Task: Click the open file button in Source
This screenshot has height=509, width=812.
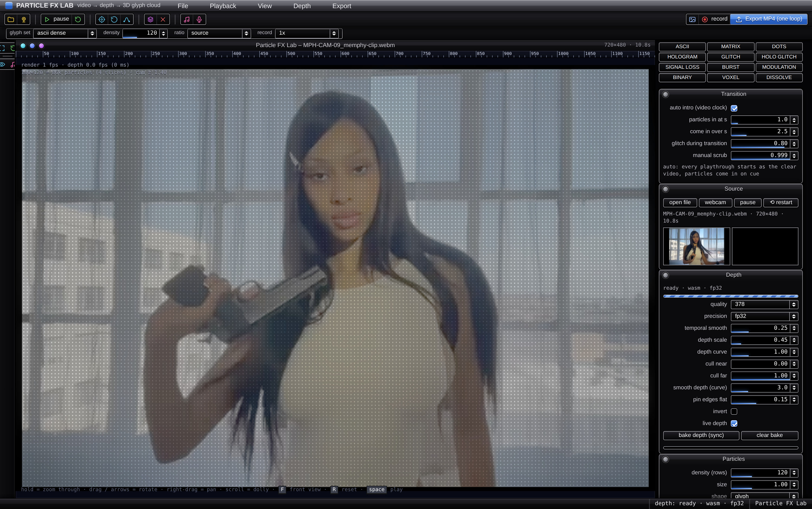Action: [680, 202]
